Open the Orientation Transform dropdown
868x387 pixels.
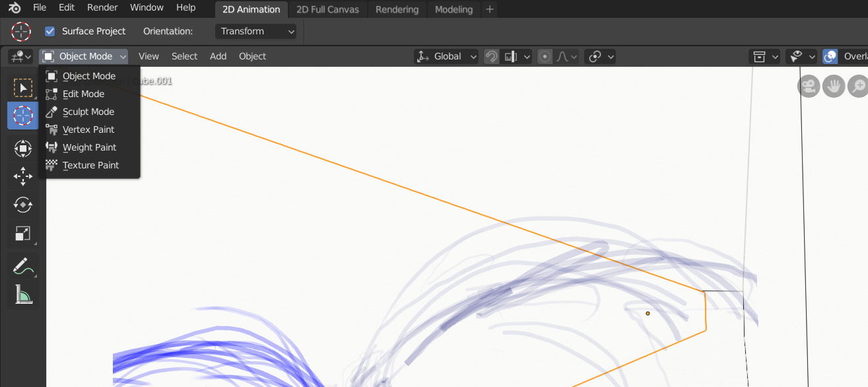click(x=255, y=31)
